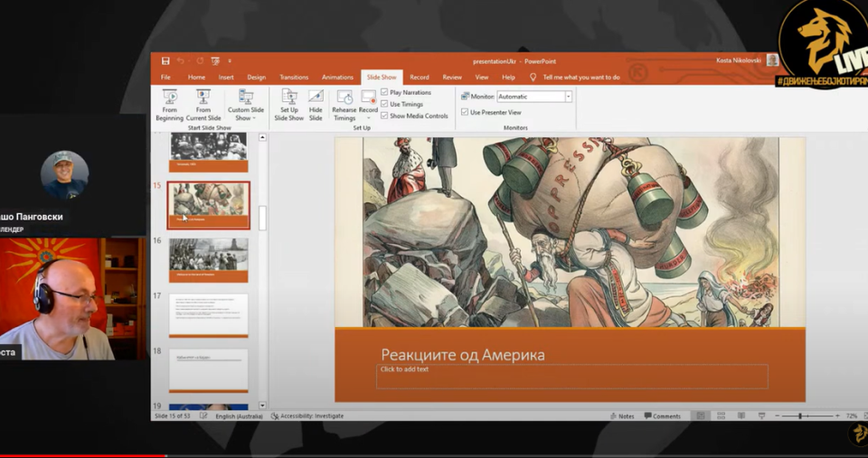
Task: Click Kosta Nikolovski account name
Action: (x=739, y=61)
